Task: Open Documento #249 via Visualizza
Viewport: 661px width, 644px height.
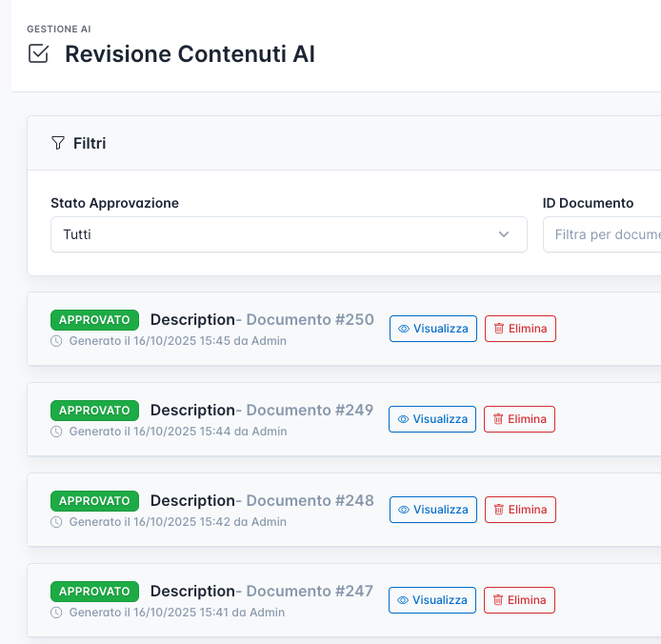Action: pyautogui.click(x=432, y=419)
